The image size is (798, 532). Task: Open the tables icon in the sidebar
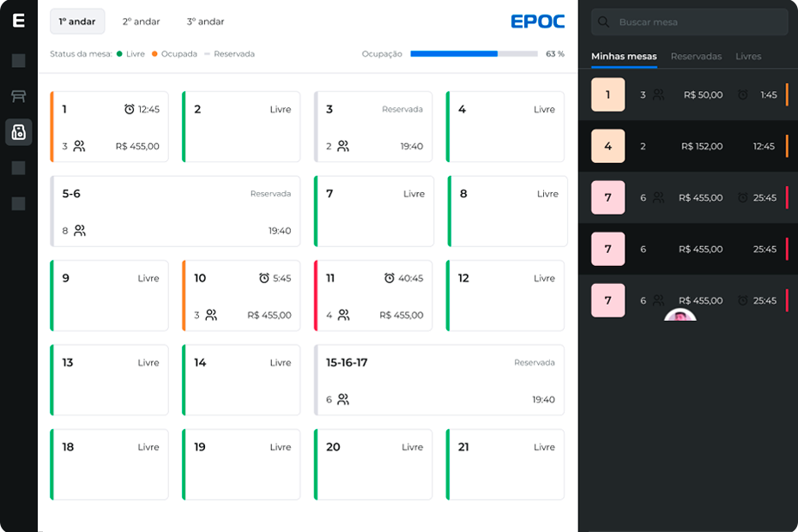pos(19,96)
